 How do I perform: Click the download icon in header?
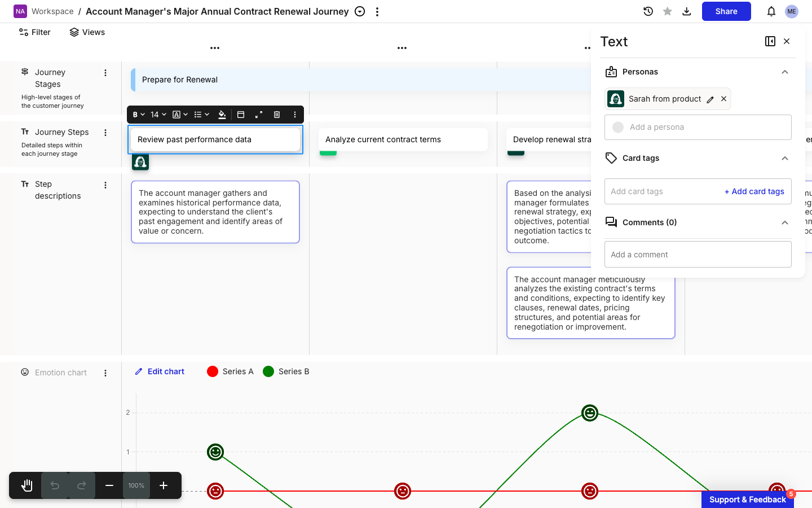687,11
